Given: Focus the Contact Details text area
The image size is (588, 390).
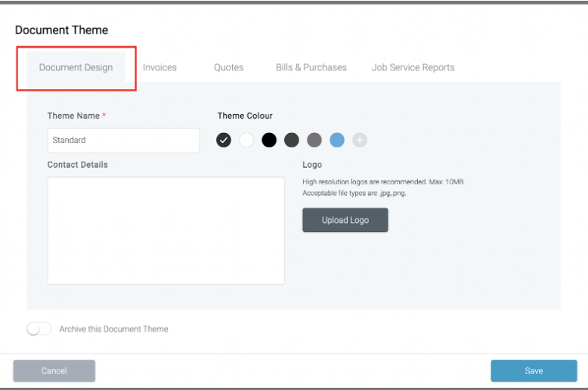Looking at the screenshot, I should click(166, 231).
